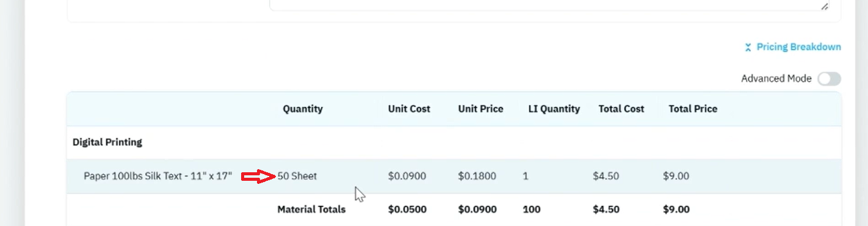Select the Digital Printing group row
This screenshot has width=868, height=226.
point(454,142)
